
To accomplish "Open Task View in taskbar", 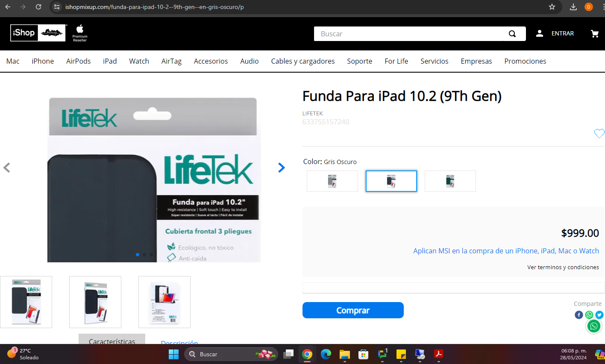I will (x=288, y=354).
